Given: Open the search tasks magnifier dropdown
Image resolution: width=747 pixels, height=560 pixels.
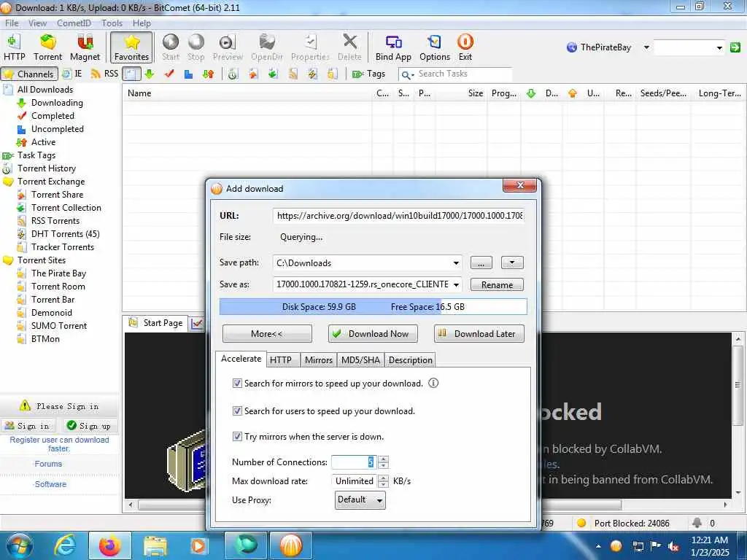Looking at the screenshot, I should point(407,74).
